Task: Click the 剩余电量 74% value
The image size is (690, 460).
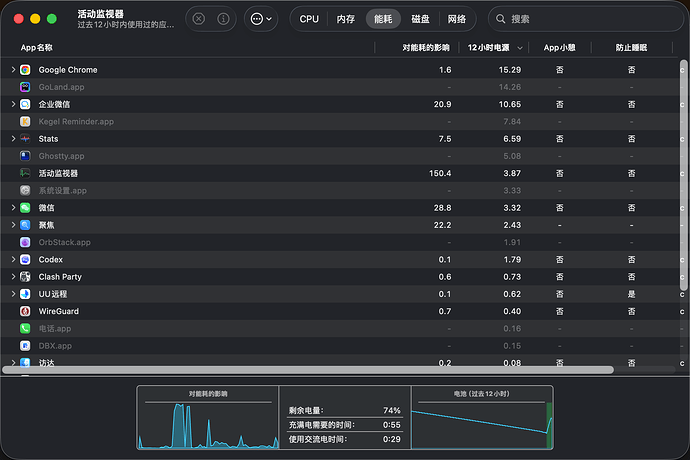Action: point(392,410)
